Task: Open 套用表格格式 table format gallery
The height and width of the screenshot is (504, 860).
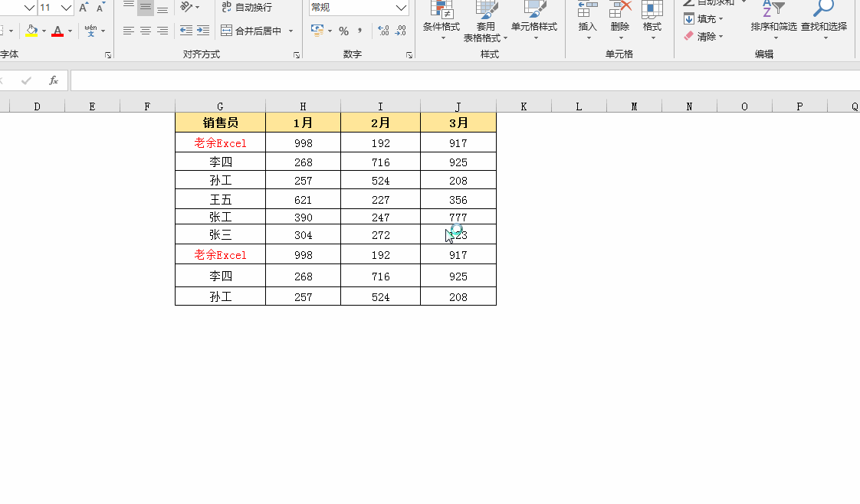Action: pyautogui.click(x=485, y=21)
